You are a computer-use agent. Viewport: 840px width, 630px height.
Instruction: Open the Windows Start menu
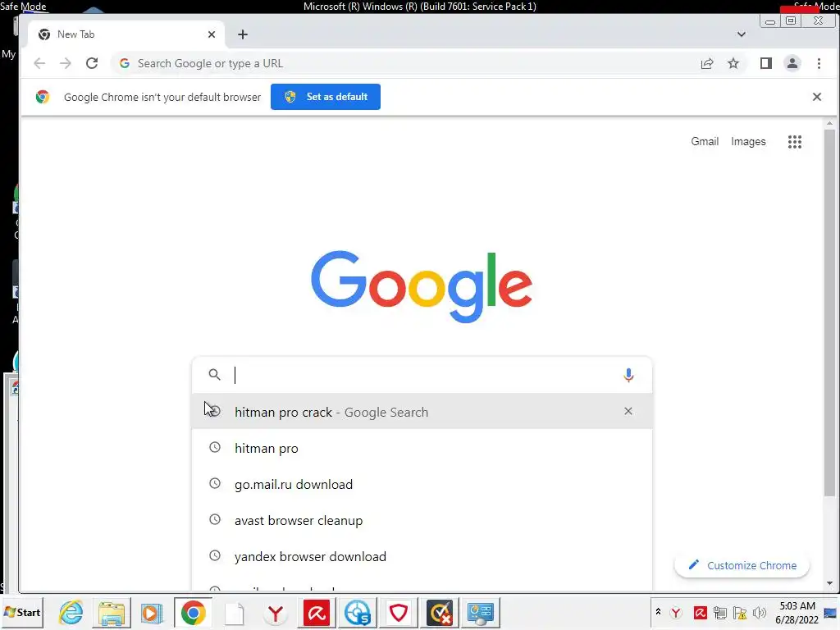point(22,612)
